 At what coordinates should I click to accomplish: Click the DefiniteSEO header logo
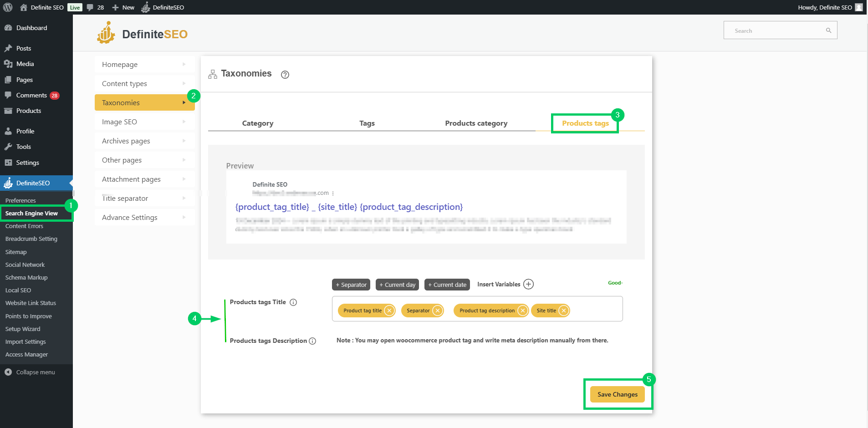pos(142,33)
